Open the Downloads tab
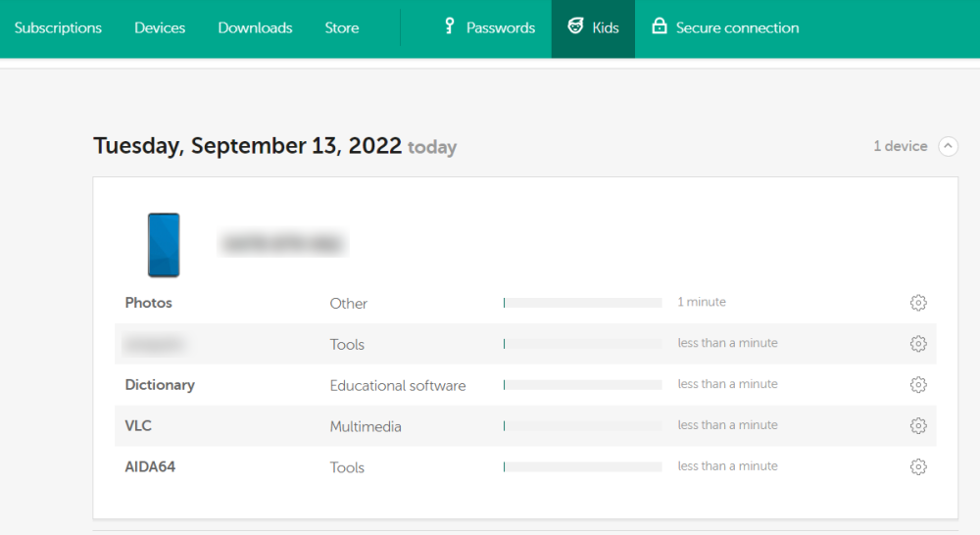The width and height of the screenshot is (980, 535). 255,28
